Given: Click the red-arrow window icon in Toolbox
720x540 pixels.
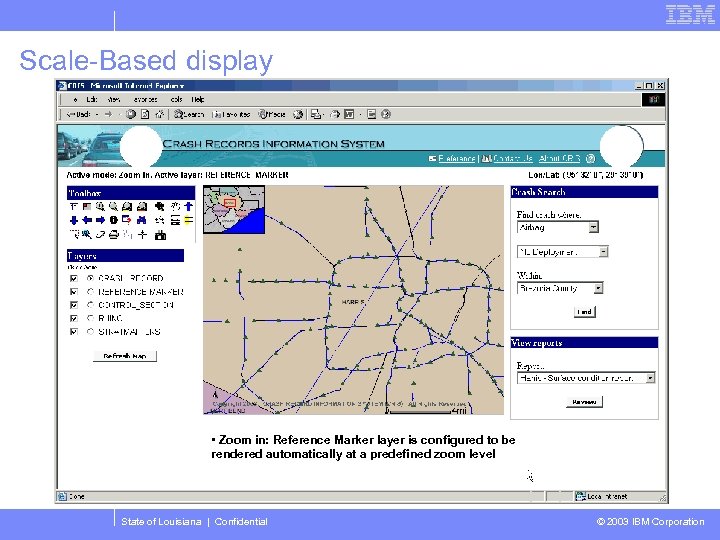Looking at the screenshot, I should tap(127, 220).
